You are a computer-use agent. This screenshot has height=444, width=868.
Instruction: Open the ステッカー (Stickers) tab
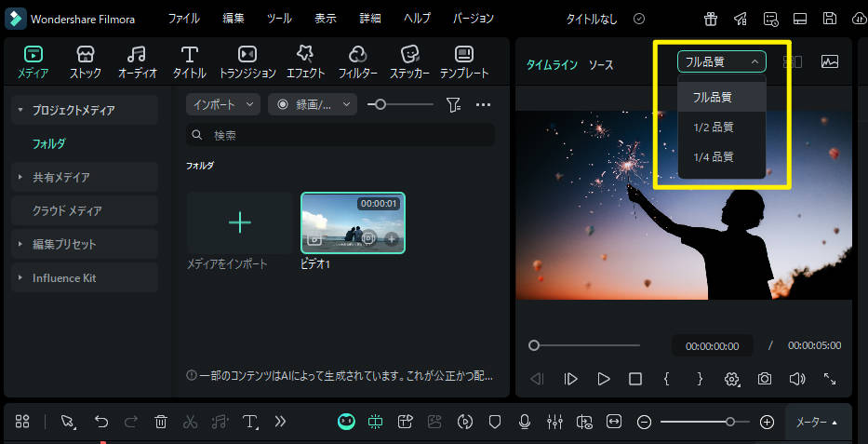(x=409, y=62)
